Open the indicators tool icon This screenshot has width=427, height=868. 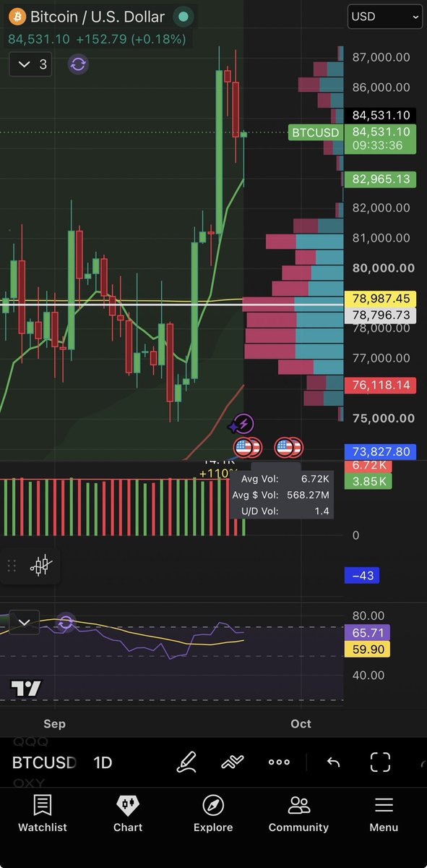coord(232,762)
